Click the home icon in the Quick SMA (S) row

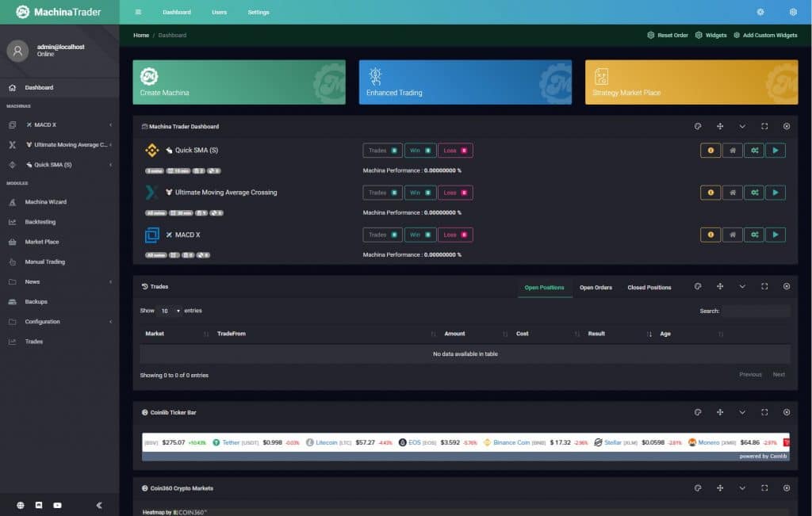pyautogui.click(x=732, y=151)
